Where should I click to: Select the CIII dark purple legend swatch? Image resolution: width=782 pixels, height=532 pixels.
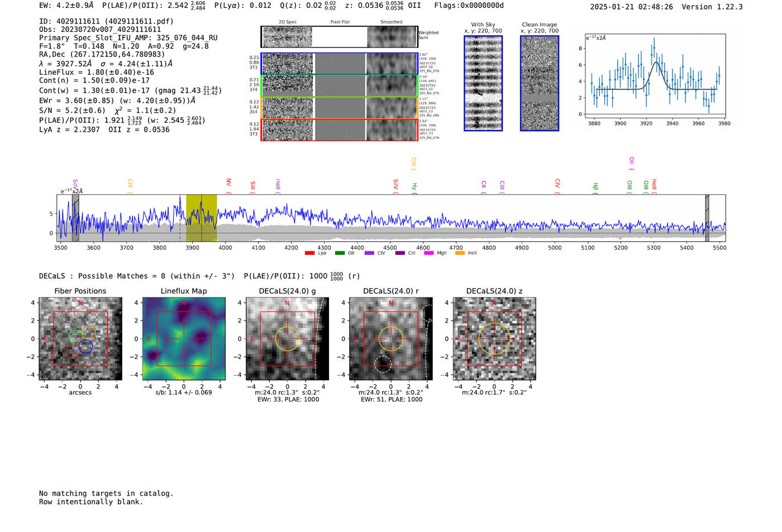click(400, 253)
